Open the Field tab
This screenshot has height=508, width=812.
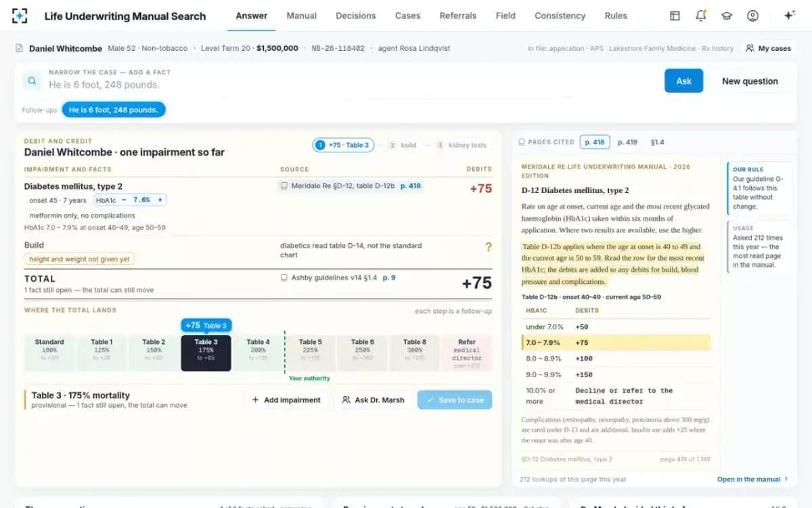505,16
